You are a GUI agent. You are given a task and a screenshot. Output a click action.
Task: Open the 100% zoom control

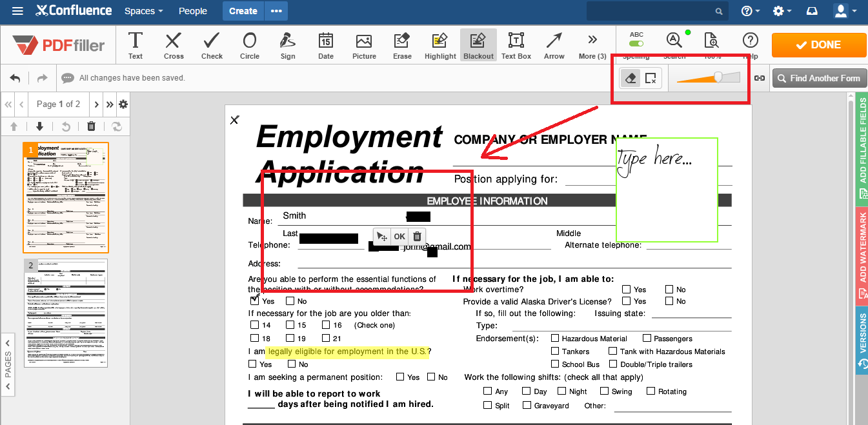712,44
